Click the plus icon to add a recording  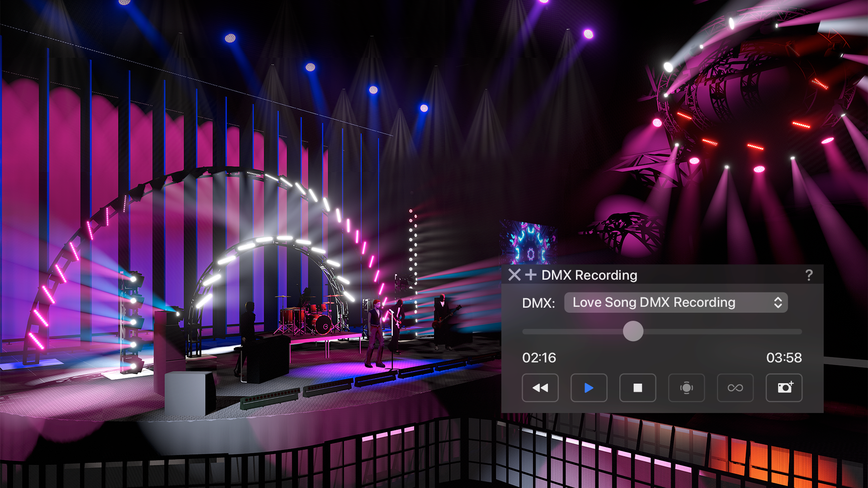point(531,275)
